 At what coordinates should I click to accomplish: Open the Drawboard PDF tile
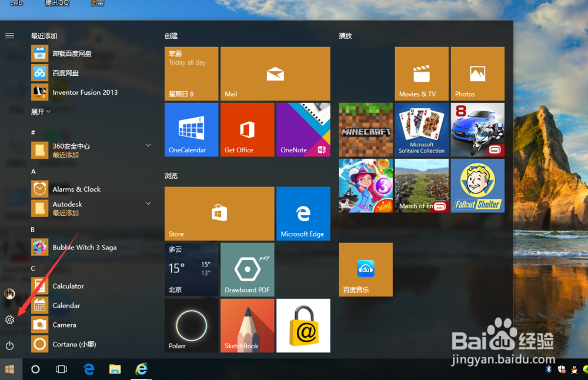pyautogui.click(x=247, y=269)
